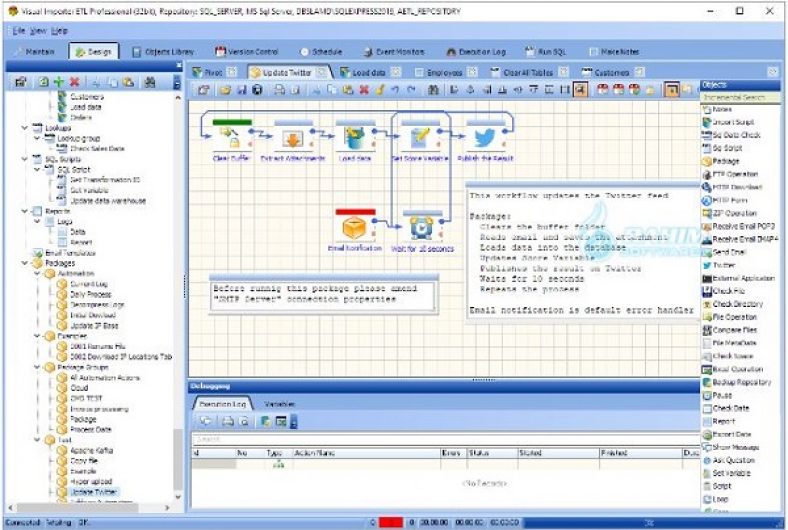Collapse the Reports tree node
This screenshot has width=788, height=530.
pos(24,211)
